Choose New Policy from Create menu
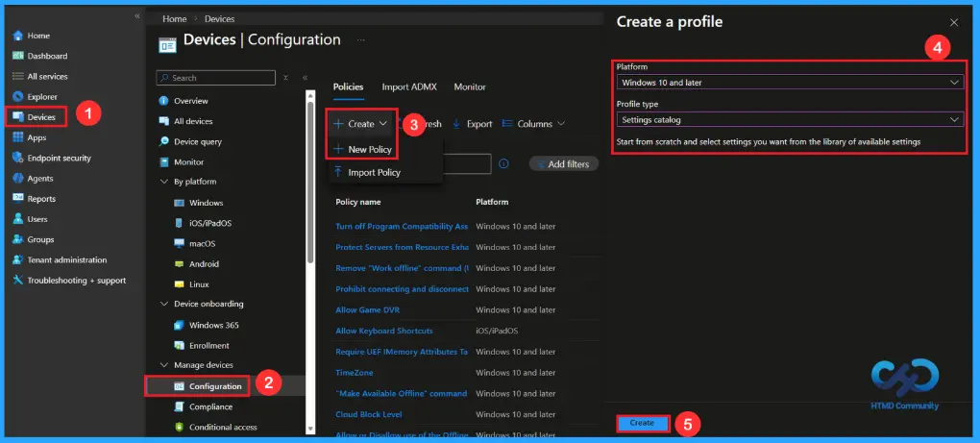This screenshot has height=443, width=980. [x=363, y=149]
